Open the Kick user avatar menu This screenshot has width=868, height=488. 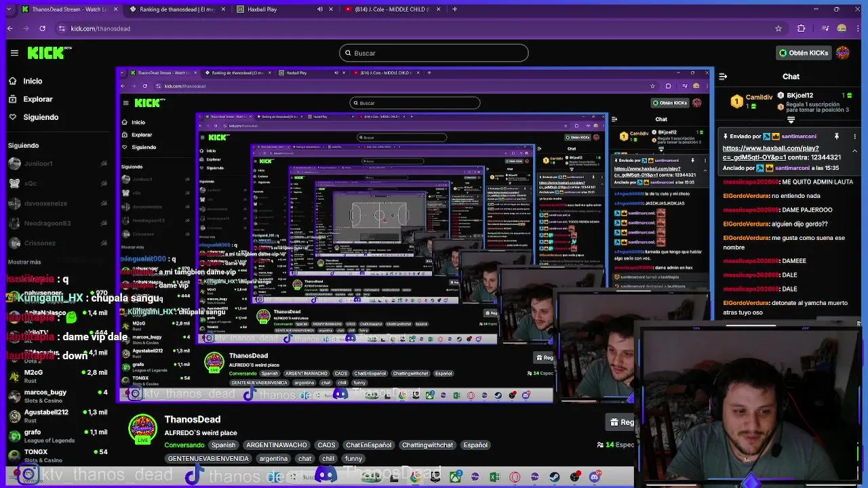click(843, 53)
